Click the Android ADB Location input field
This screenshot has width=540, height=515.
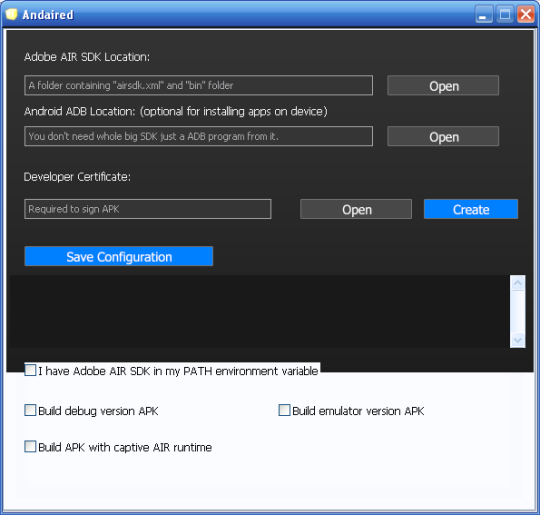coord(198,136)
